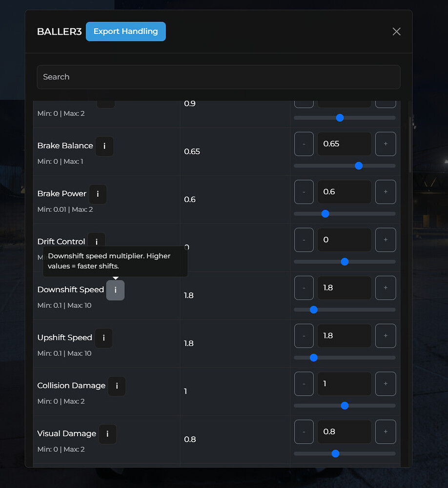View Collision Damage info tooltip
448x488 pixels.
point(117,386)
